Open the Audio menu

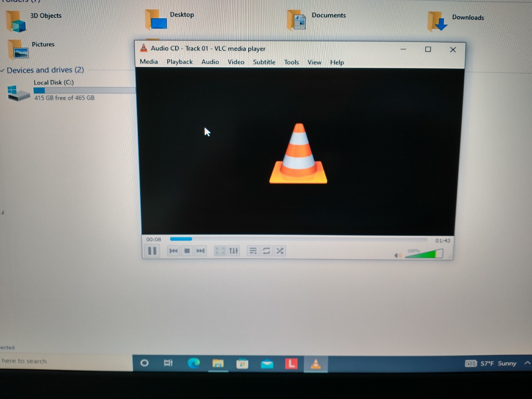[x=210, y=62]
